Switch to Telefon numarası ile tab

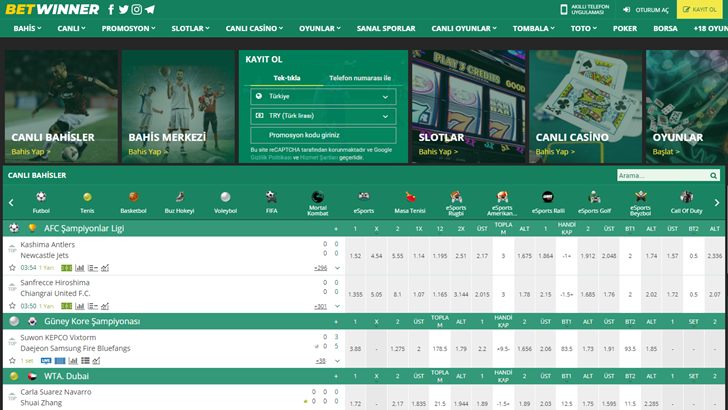(x=360, y=78)
